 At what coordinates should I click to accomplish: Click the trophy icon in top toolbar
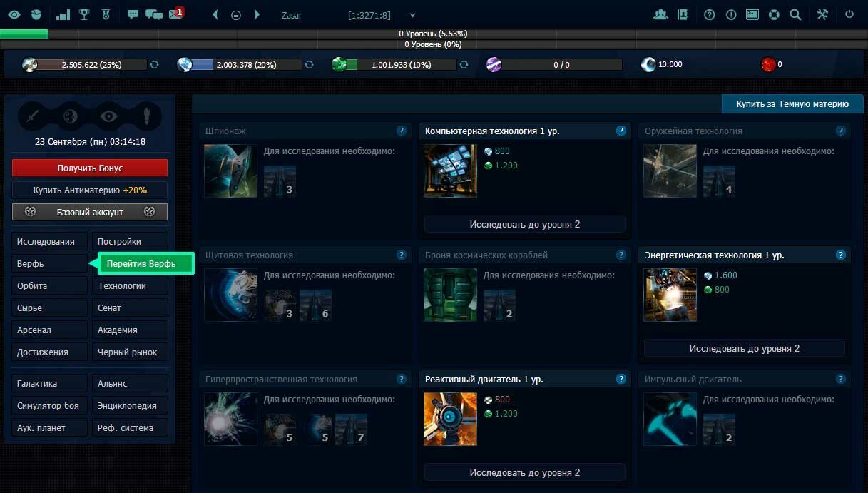[84, 14]
